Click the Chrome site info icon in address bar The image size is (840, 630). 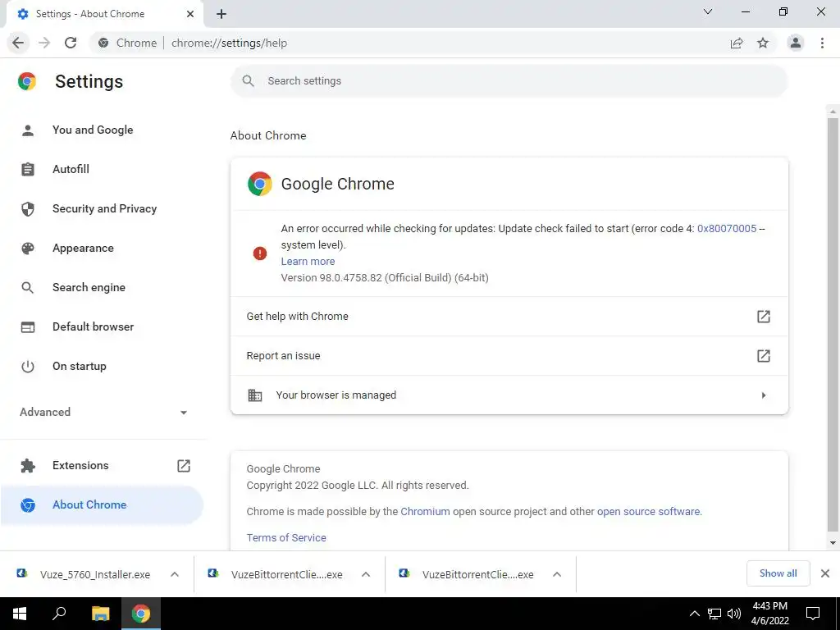pyautogui.click(x=103, y=43)
